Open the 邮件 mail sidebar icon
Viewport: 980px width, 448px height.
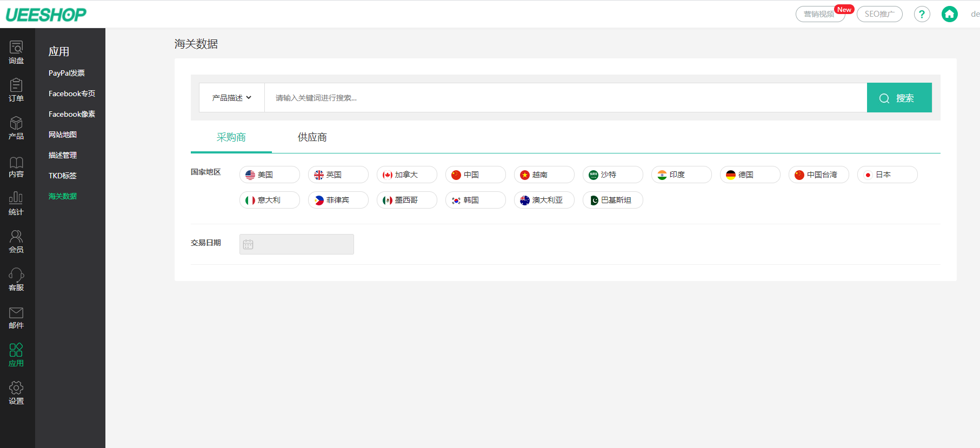point(16,317)
